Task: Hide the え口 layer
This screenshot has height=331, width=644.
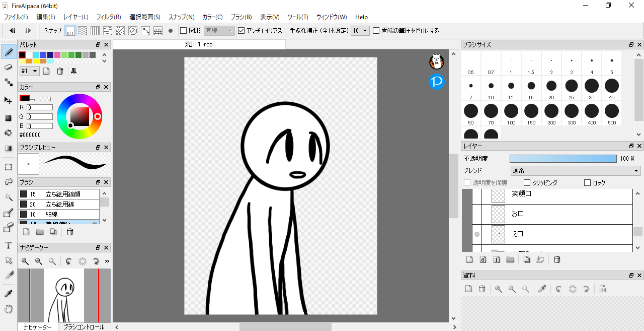Action: click(477, 234)
